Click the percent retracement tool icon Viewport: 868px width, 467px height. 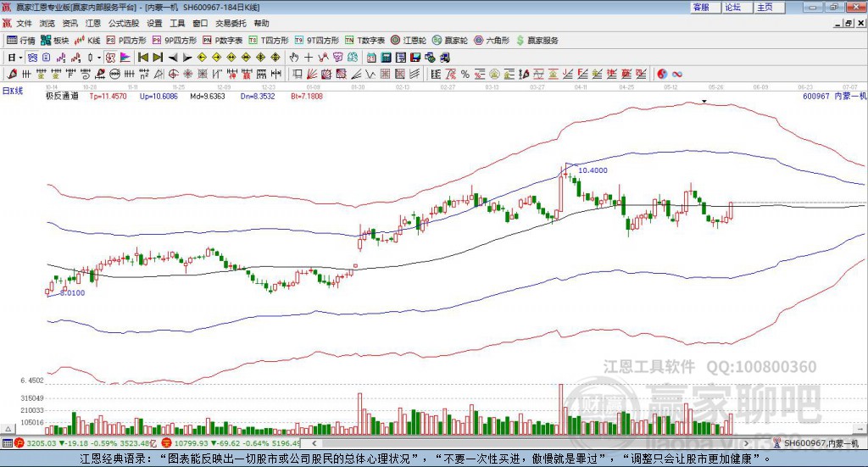[x=465, y=74]
